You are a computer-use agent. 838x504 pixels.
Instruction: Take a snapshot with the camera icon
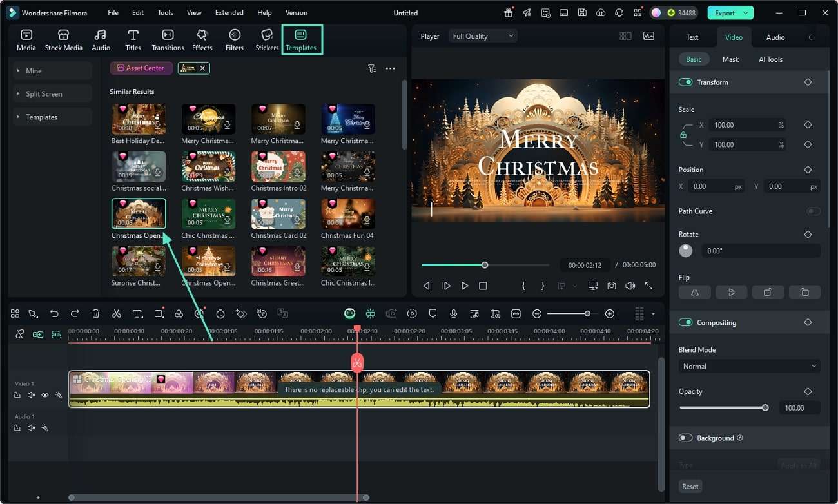pos(611,286)
